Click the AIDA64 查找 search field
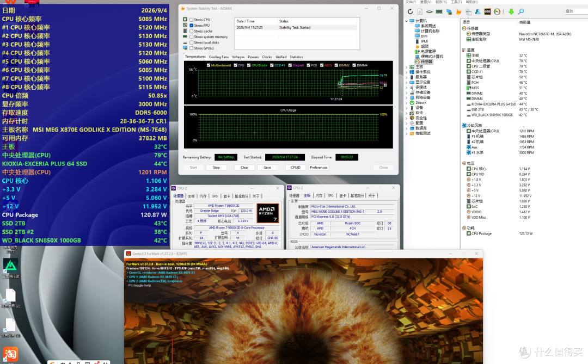The image size is (588, 364). click(576, 11)
